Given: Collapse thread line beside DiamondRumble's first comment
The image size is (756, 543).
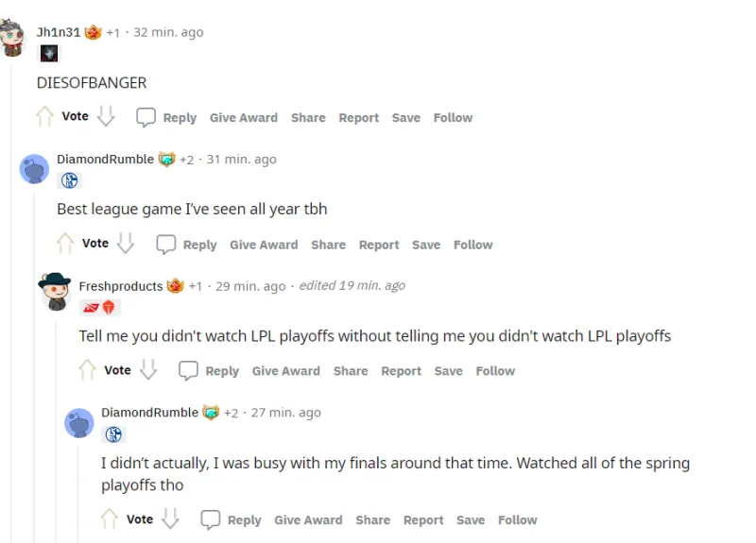Looking at the screenshot, I should coord(33,378).
